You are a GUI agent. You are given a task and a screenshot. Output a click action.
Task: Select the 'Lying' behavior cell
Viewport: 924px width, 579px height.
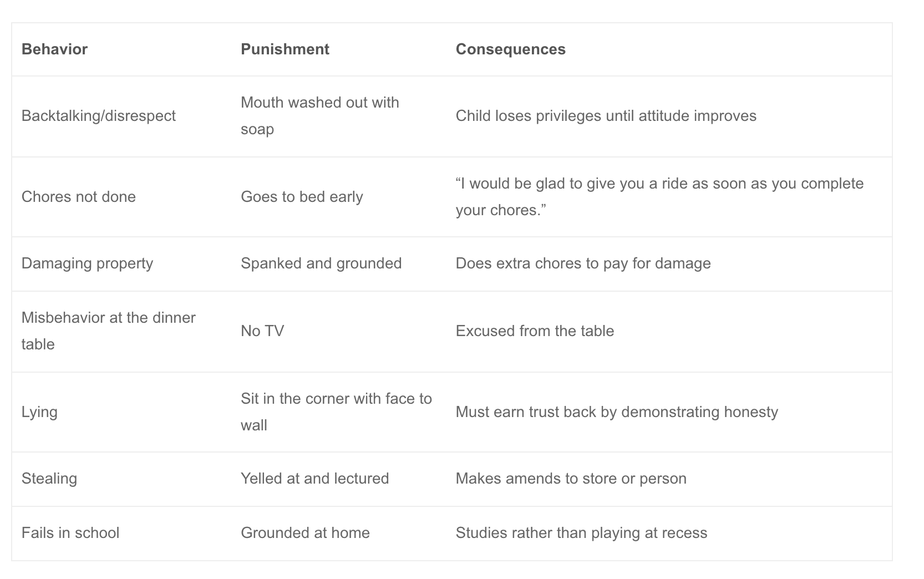39,412
